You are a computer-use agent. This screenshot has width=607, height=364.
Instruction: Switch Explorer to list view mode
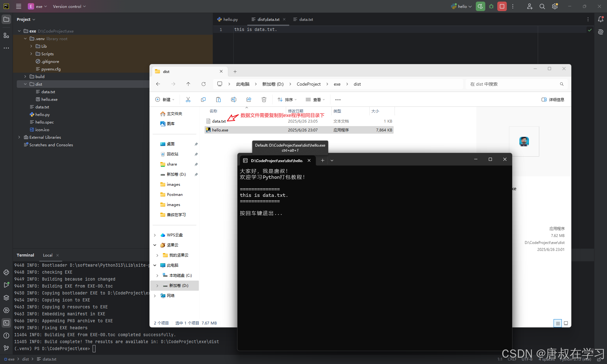[x=557, y=323]
